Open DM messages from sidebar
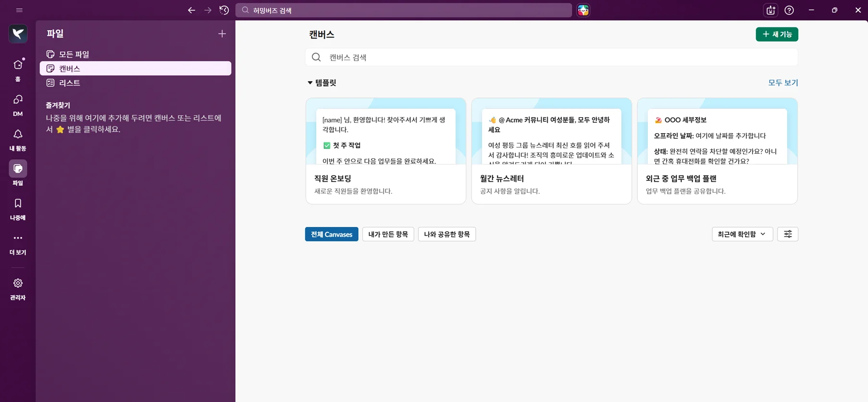This screenshot has height=402, width=868. tap(18, 100)
